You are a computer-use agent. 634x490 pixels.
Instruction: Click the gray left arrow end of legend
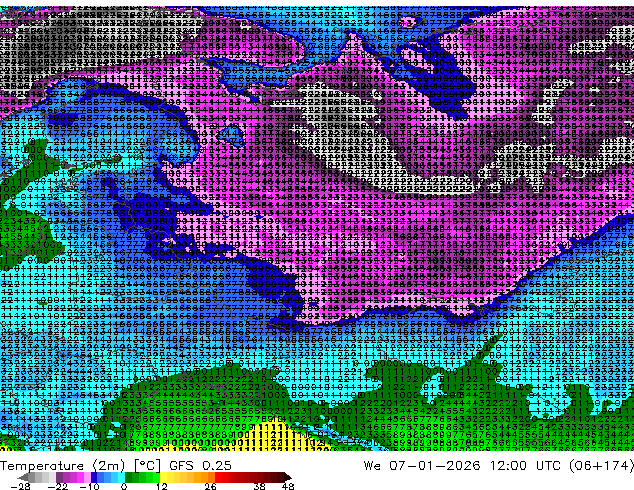coord(23,477)
